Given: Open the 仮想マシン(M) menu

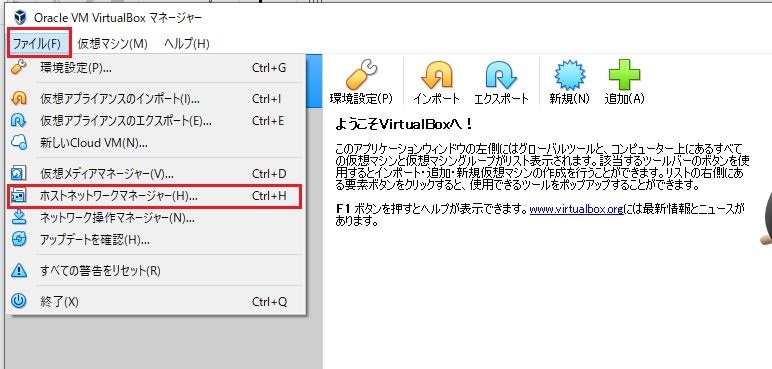Looking at the screenshot, I should (112, 43).
